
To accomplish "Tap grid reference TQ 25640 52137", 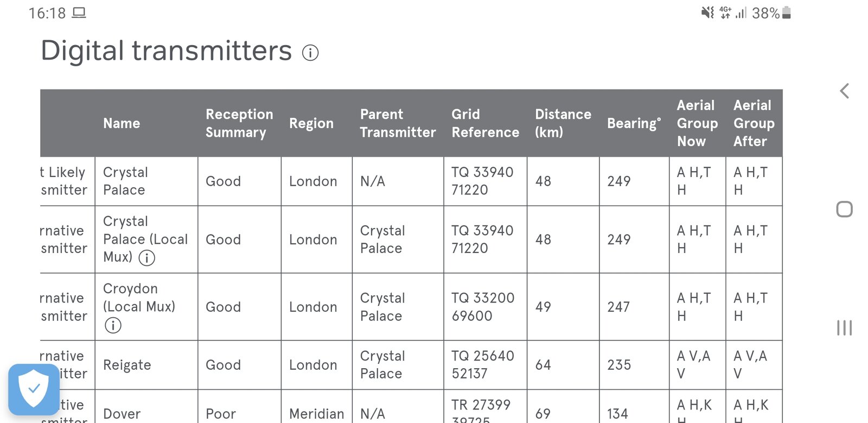I will [x=482, y=365].
